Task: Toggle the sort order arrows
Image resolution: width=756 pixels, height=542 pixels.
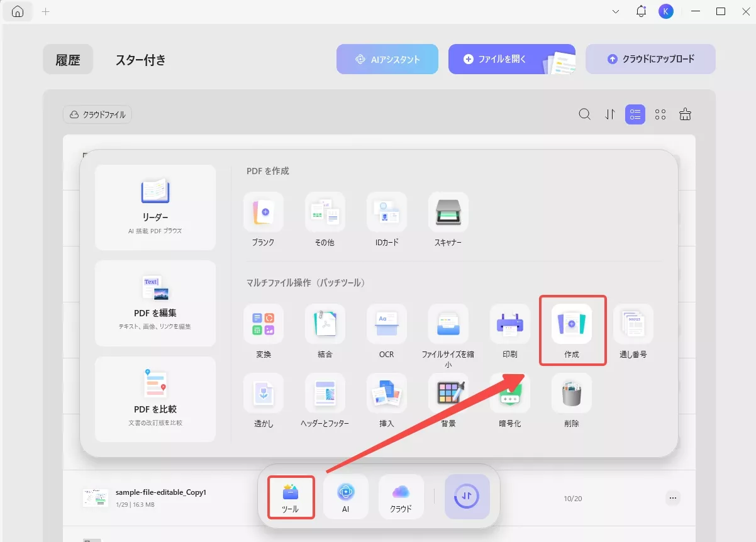Action: click(x=609, y=114)
